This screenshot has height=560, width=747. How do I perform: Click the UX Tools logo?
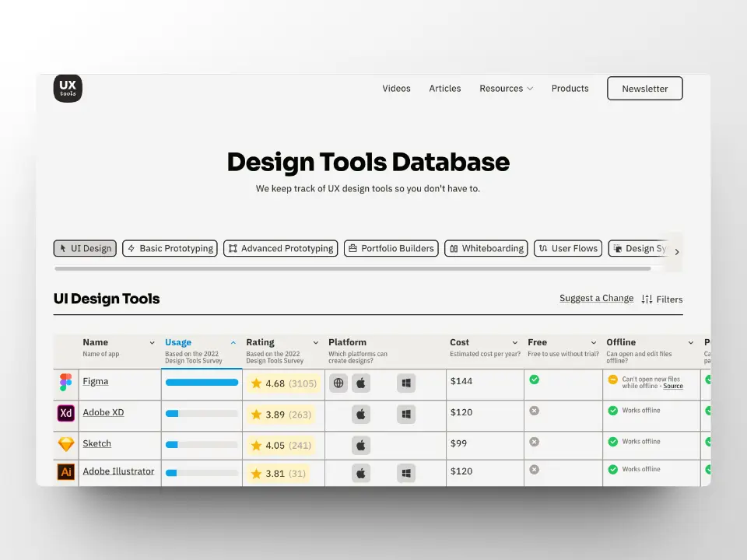[x=68, y=89]
